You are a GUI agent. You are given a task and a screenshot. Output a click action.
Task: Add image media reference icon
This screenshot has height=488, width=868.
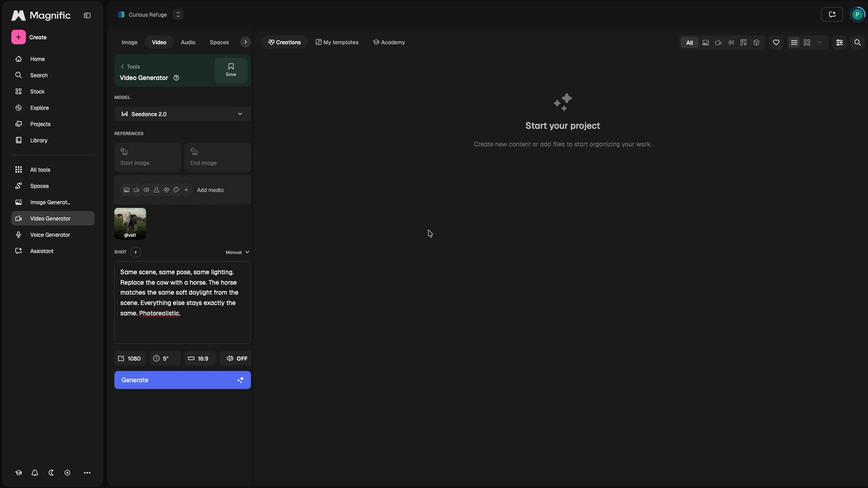coord(127,190)
